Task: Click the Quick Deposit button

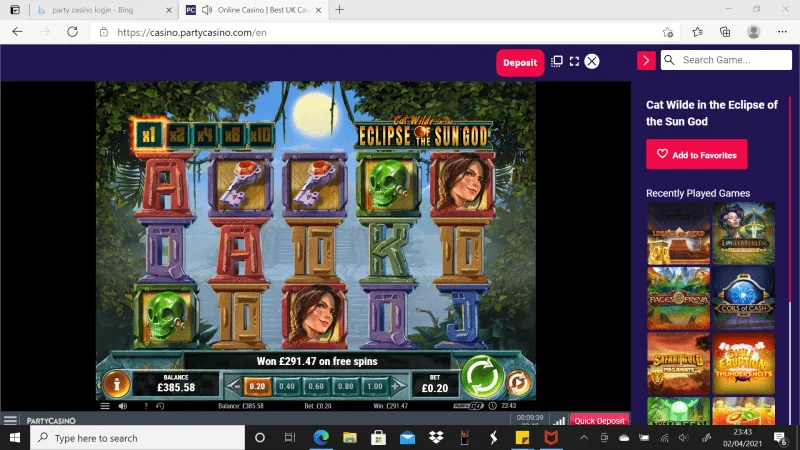Action: [x=599, y=420]
